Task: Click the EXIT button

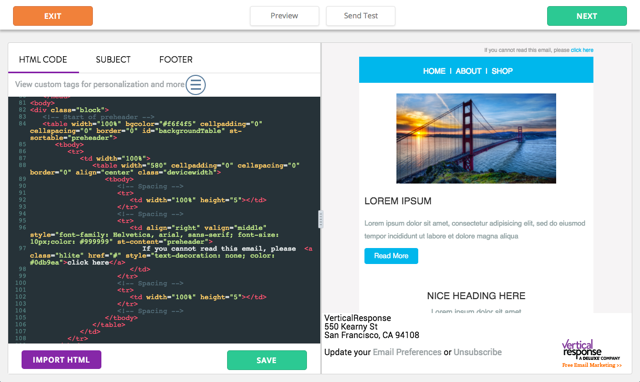Action: 53,16
